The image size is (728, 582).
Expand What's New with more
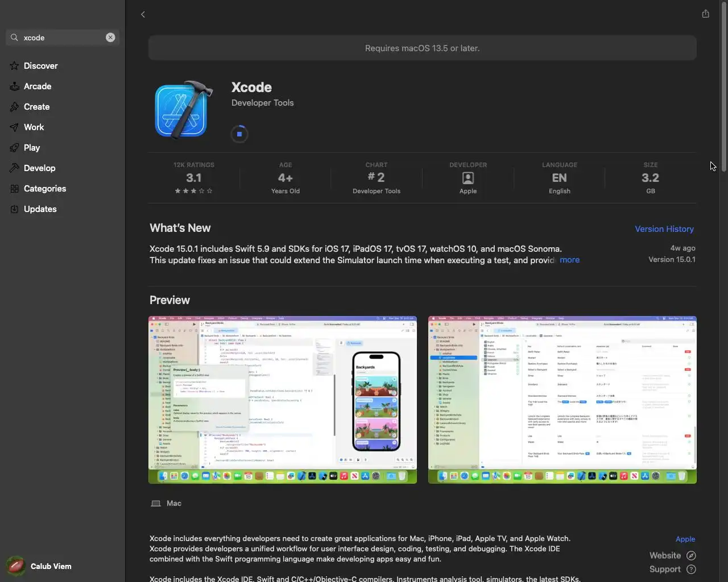569,260
